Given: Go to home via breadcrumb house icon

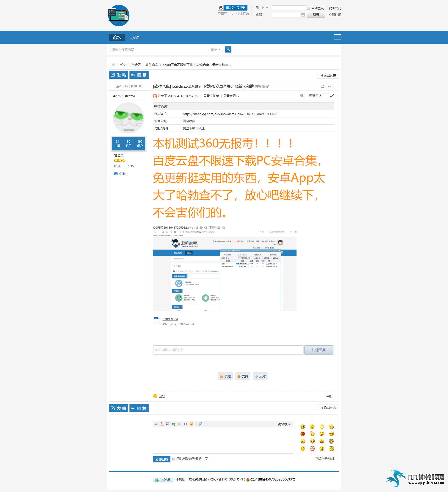Looking at the screenshot, I should (x=113, y=65).
